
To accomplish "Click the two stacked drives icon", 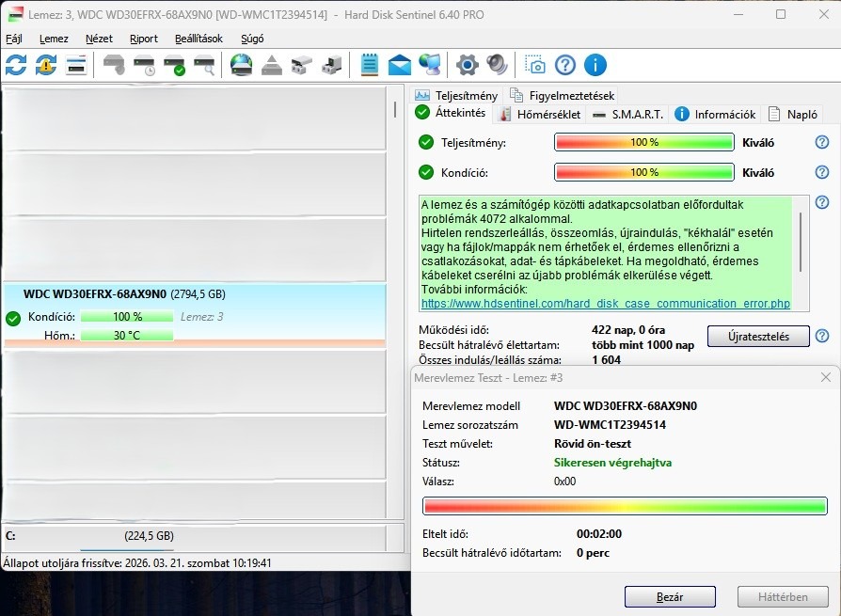I will click(x=302, y=65).
